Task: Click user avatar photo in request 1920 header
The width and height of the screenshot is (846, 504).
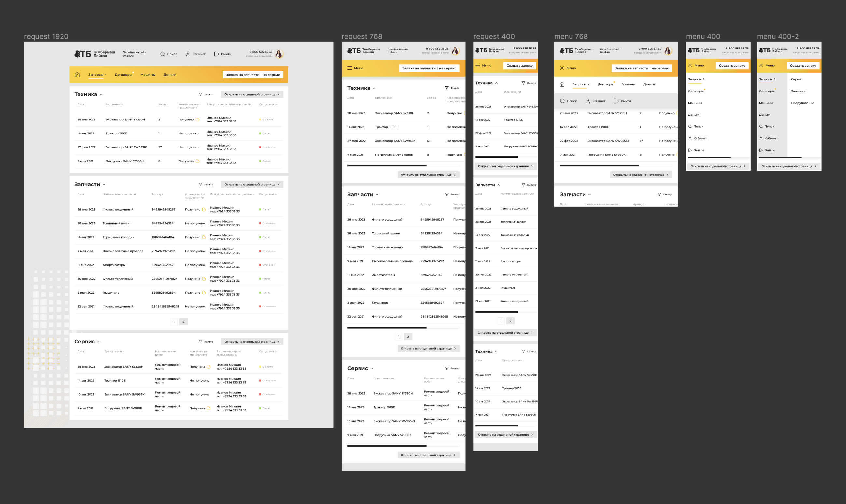Action: tap(279, 54)
